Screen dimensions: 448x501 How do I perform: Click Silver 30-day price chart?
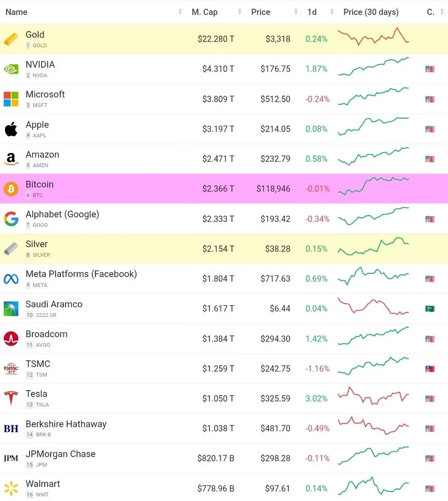point(373,246)
